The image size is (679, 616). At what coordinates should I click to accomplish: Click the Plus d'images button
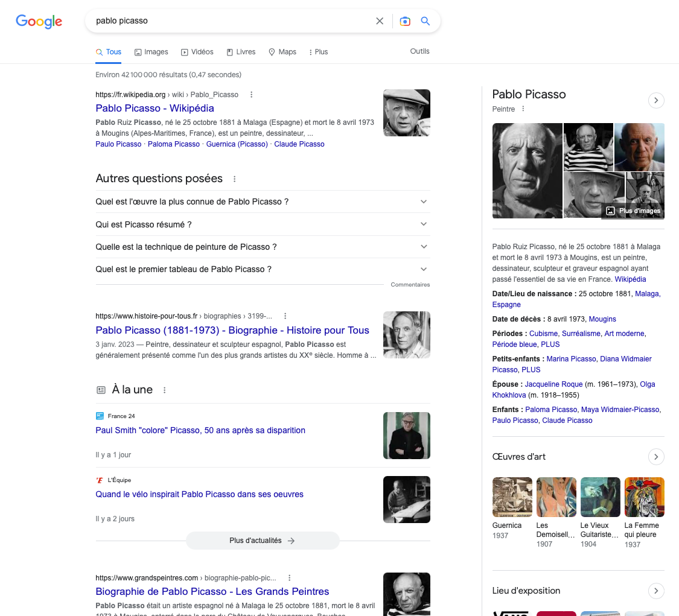point(634,211)
